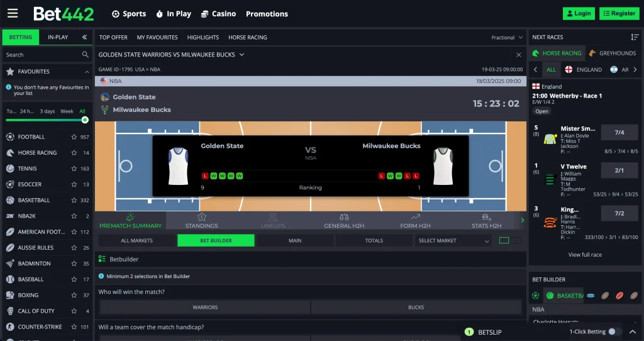
Task: Favourite Boxing with its star icon
Action: [x=74, y=295]
